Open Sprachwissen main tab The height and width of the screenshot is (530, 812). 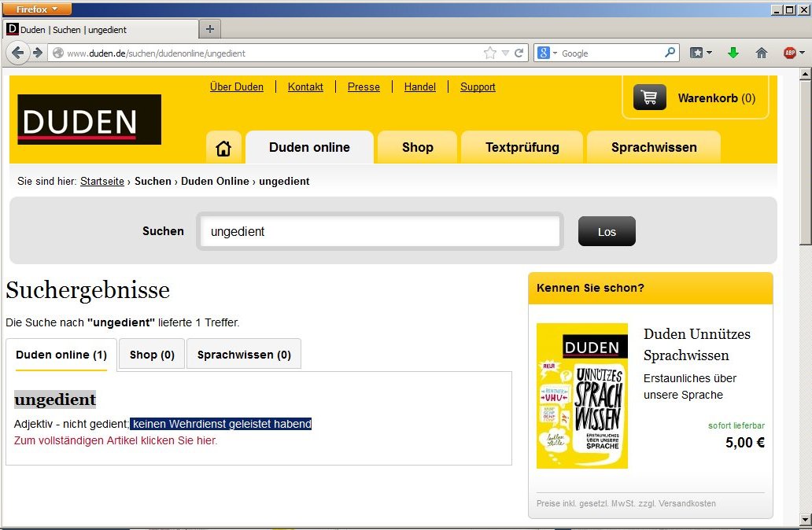[654, 148]
